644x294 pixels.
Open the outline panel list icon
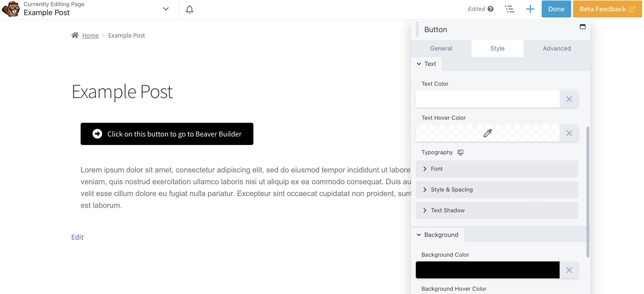(x=510, y=9)
